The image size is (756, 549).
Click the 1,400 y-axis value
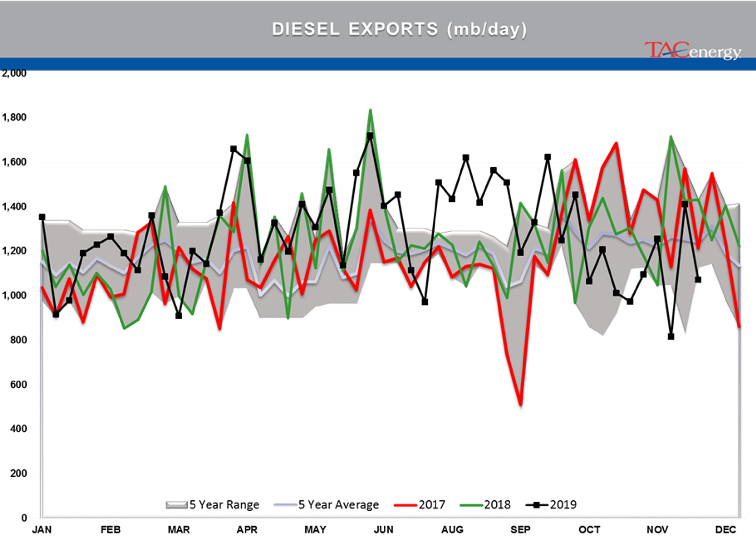click(x=14, y=207)
